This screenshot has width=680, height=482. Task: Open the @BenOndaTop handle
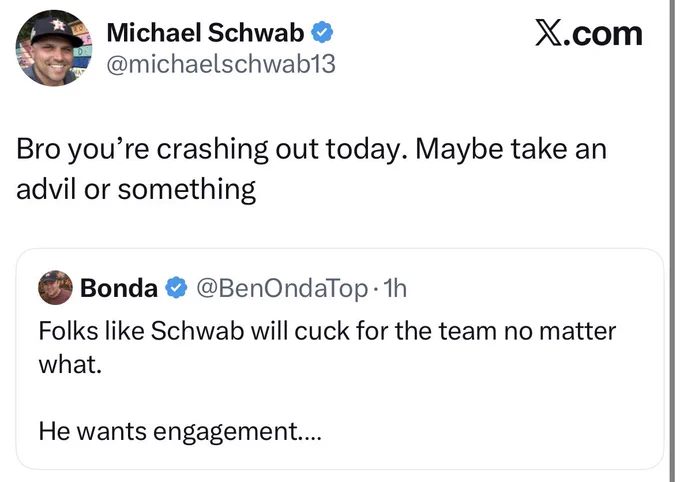coord(282,289)
